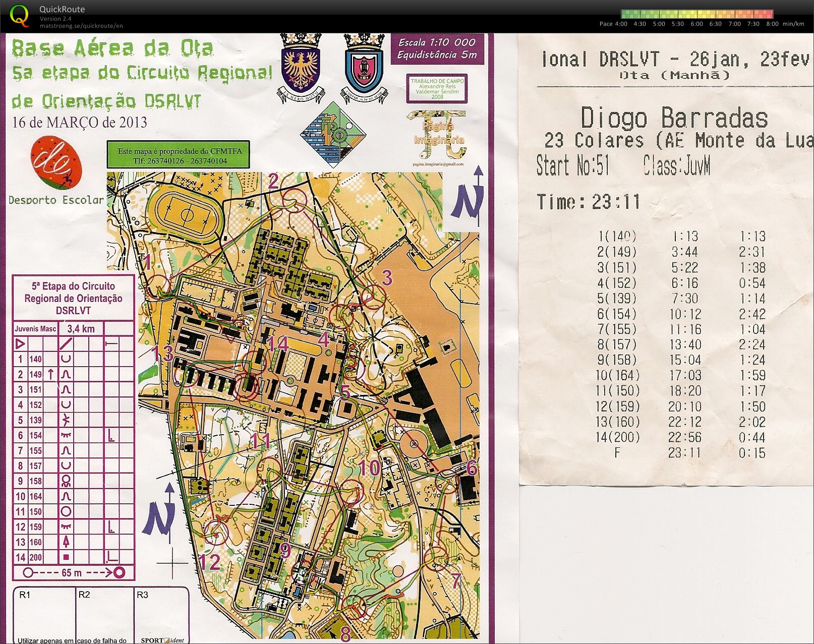This screenshot has height=644, width=814.
Task: Click the '8:00' pace legend value
Action: point(772,24)
